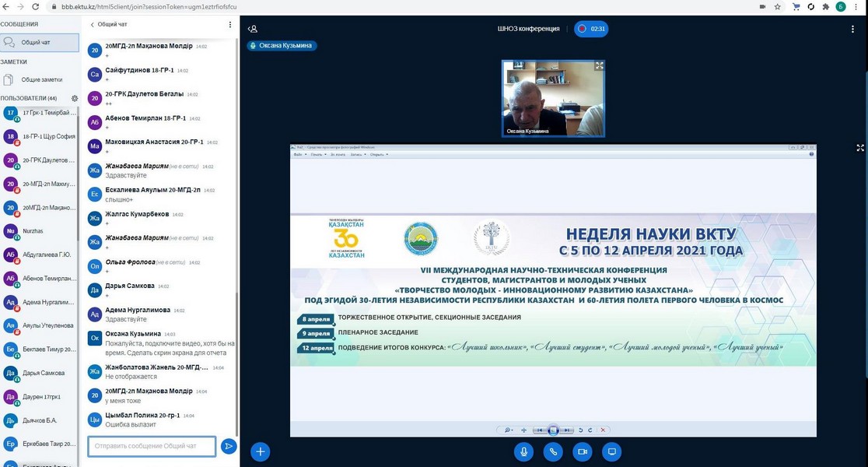Click the message input field Отправить сообщение

coord(152,446)
